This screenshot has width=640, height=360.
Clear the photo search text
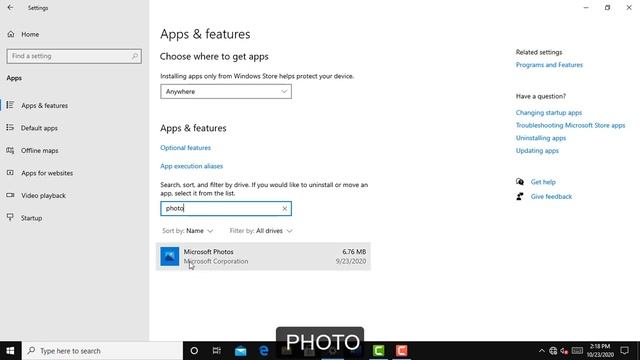[284, 209]
